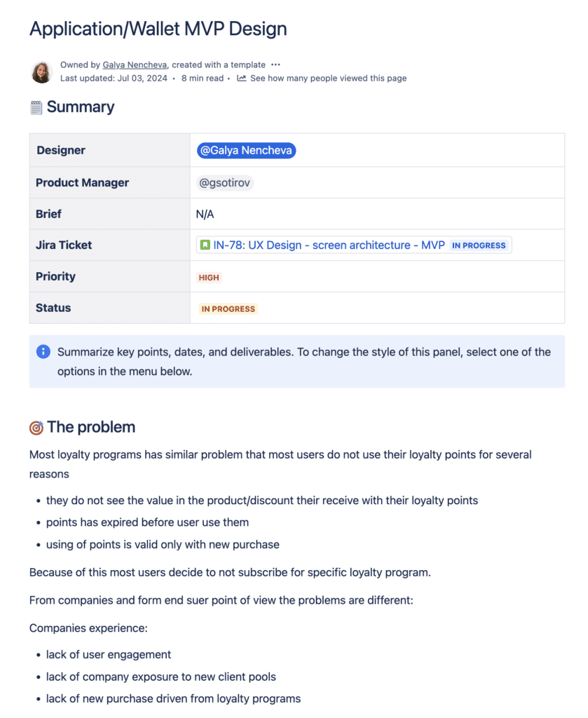This screenshot has width=588, height=718.
Task: Click "The problem" section heading
Action: (x=91, y=428)
